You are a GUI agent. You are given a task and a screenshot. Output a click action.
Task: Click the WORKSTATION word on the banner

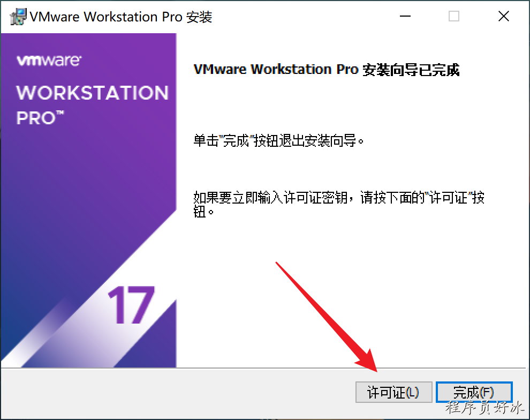[x=92, y=93]
